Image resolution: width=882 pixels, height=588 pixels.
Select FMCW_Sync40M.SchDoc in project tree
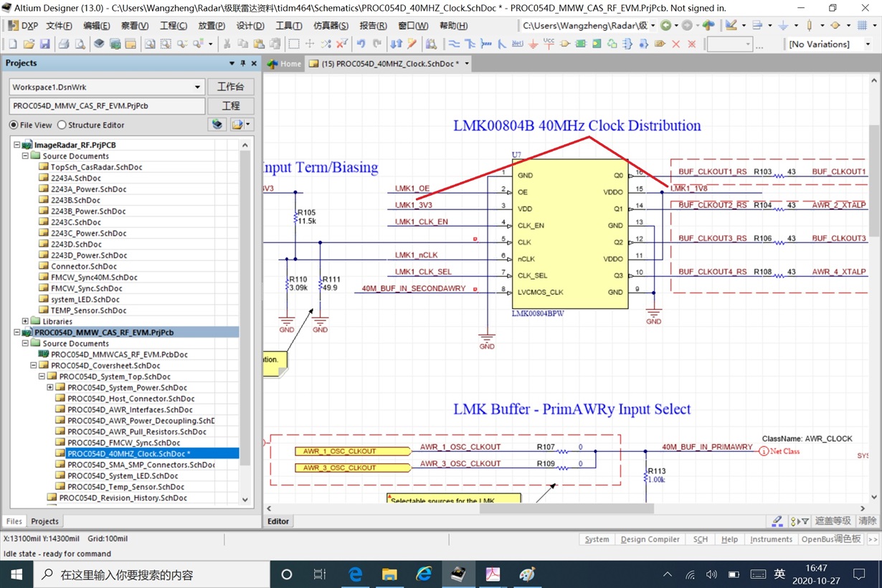click(x=94, y=278)
